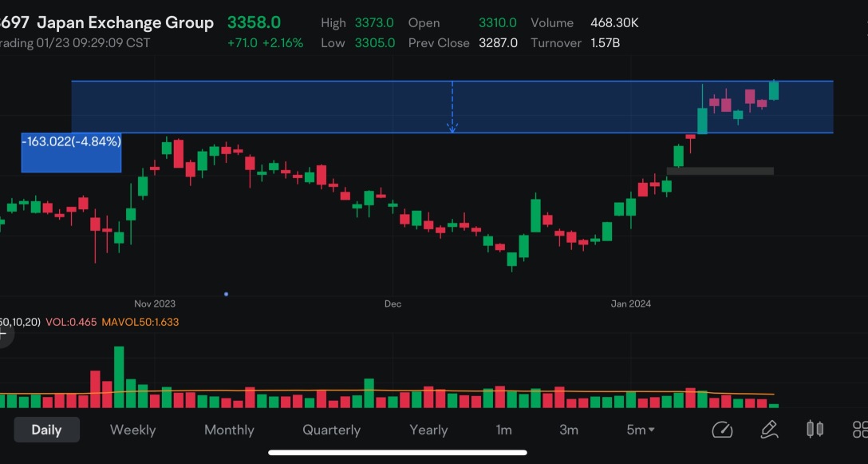Switch to the Daily timeframe tab
The width and height of the screenshot is (868, 464).
46,430
